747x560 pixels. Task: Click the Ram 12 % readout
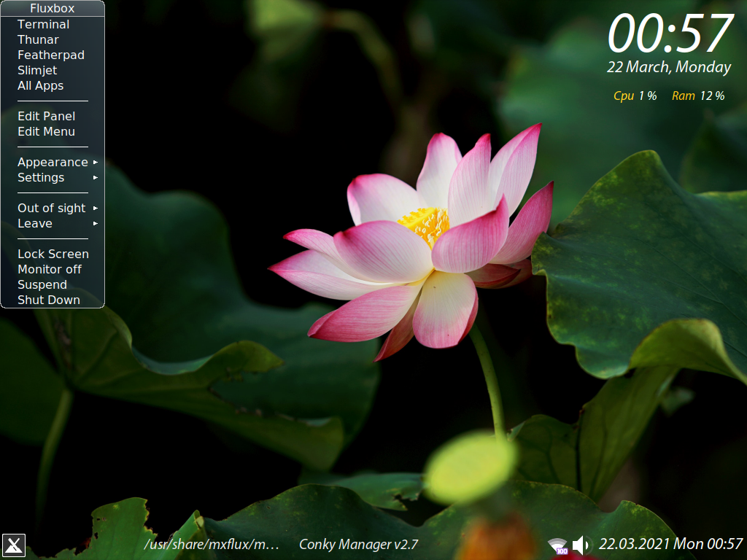pyautogui.click(x=698, y=96)
